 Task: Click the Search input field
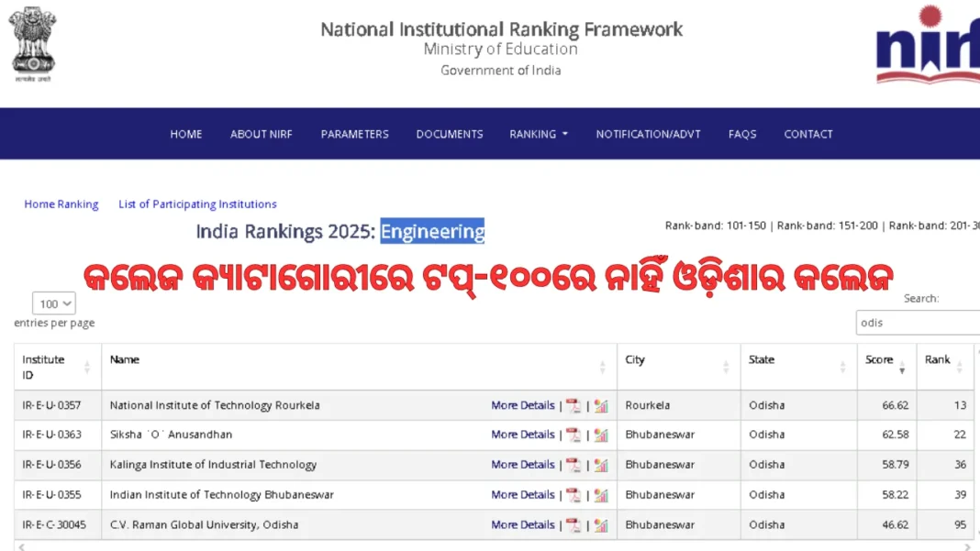pyautogui.click(x=918, y=323)
